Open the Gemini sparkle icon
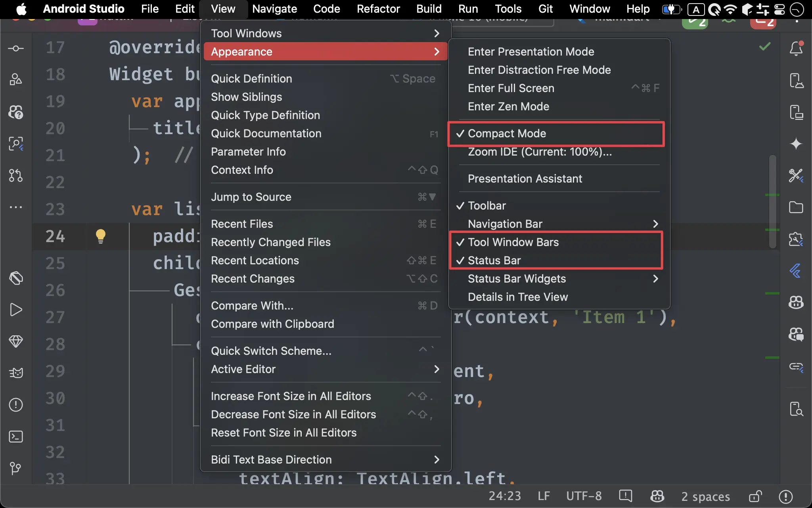812x508 pixels. point(796,144)
